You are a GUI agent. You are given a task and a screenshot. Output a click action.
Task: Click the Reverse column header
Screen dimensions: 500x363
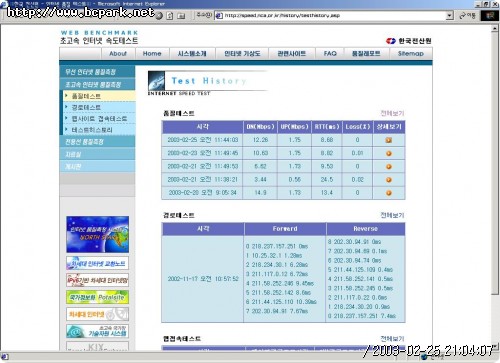(x=366, y=229)
